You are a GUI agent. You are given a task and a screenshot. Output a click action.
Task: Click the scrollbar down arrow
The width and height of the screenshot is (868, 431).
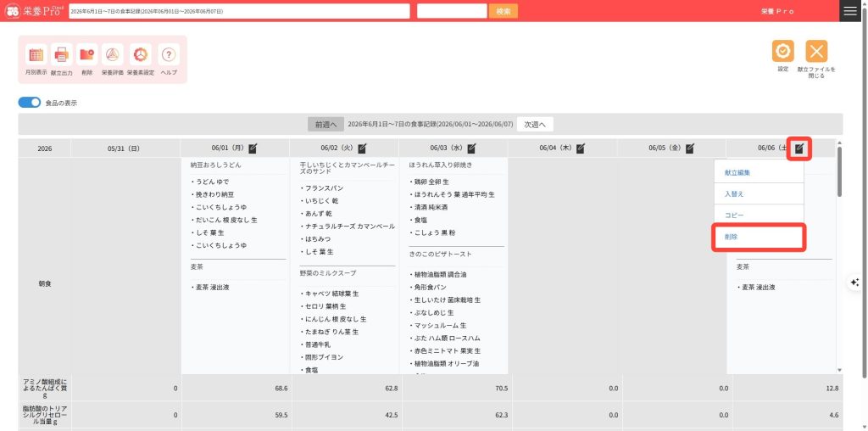point(840,370)
